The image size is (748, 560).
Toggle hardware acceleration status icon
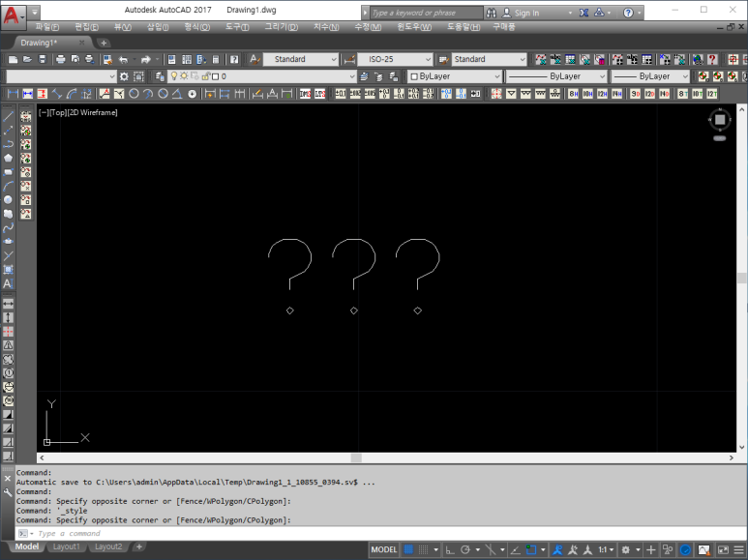(x=685, y=550)
